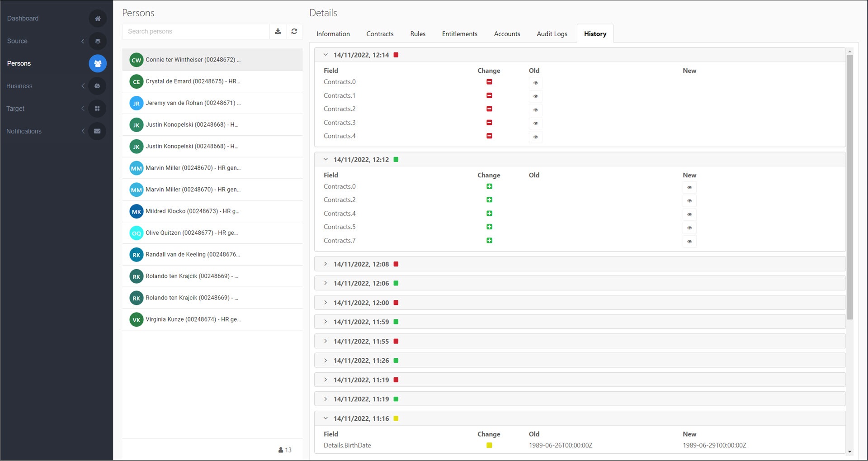Click the persons count icon showing 13

(x=281, y=450)
